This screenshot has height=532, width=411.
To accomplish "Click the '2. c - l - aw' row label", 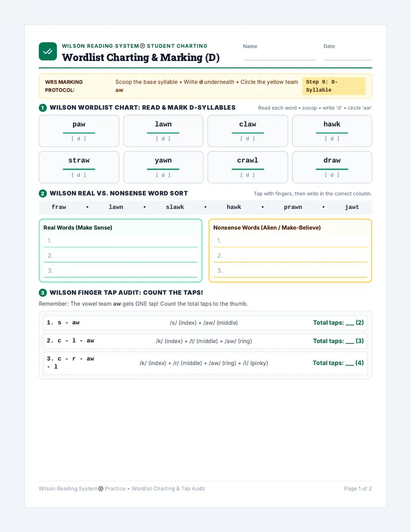I will [70, 341].
